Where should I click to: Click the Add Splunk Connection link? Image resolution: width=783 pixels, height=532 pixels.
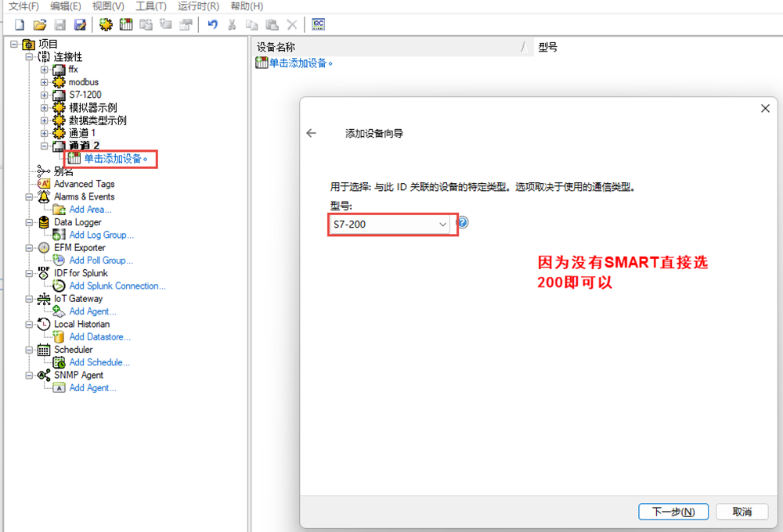tap(117, 286)
